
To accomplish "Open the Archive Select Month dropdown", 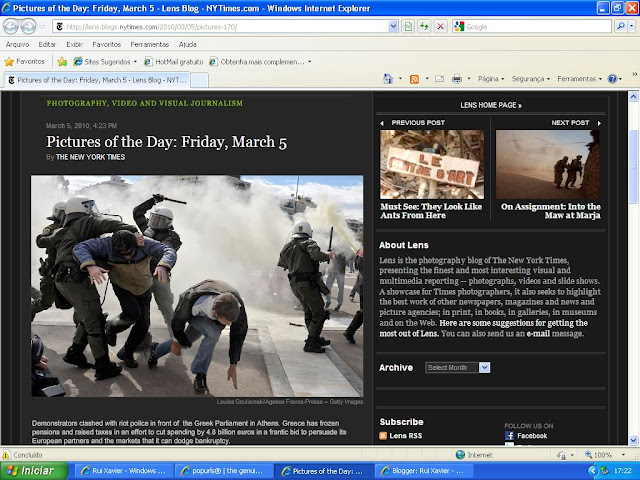I will pyautogui.click(x=457, y=367).
